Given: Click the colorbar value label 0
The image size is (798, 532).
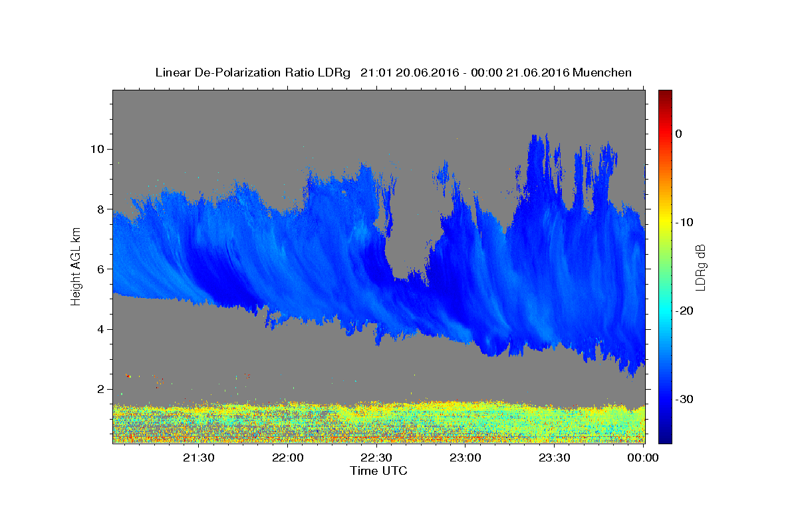Looking at the screenshot, I should [x=679, y=134].
